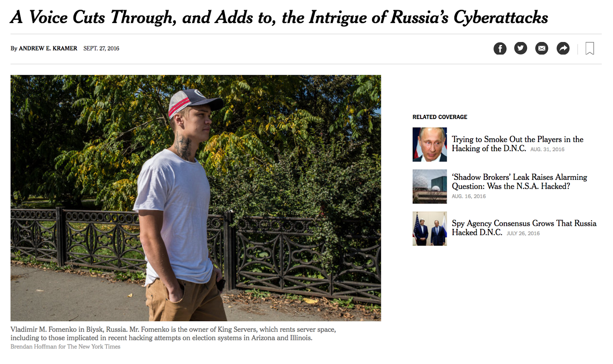613x364 pixels.
Task: Open author Andrew E. Kramer's page
Action: (48, 48)
